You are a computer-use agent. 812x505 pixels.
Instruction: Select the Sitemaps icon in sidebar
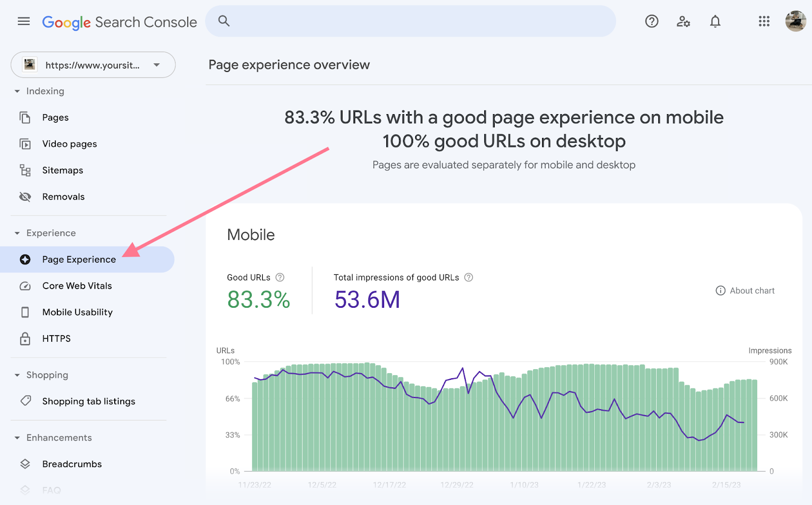[25, 170]
